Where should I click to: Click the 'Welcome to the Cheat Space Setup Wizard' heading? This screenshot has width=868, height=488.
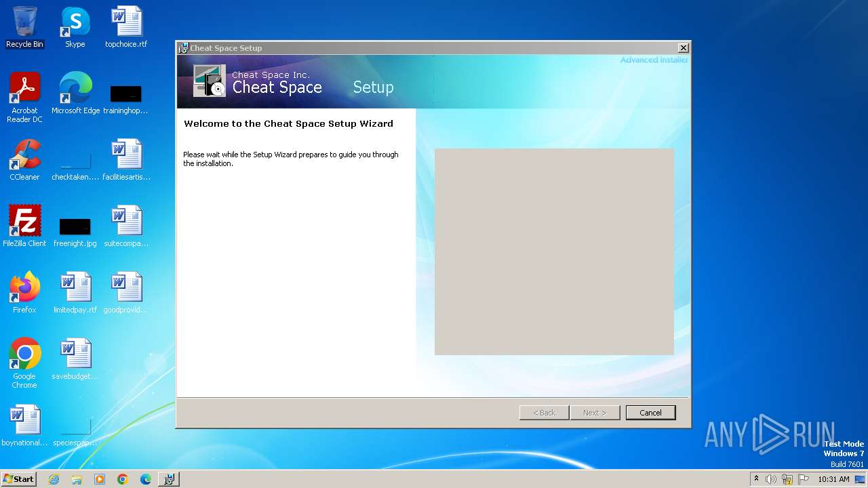point(288,123)
